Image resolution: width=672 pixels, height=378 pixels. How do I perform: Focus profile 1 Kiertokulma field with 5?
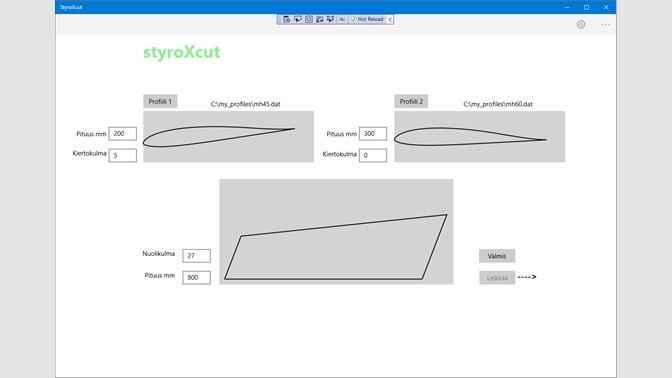[x=123, y=155]
